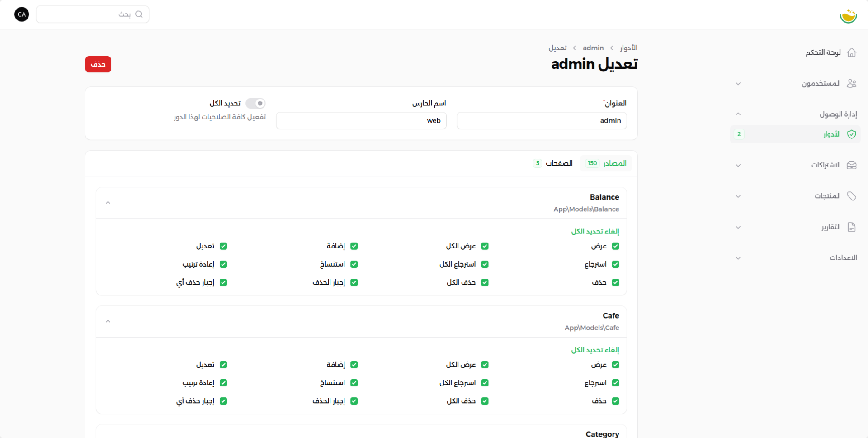Uncheck Cafe عرض permission
The height and width of the screenshot is (438, 868).
click(x=615, y=365)
